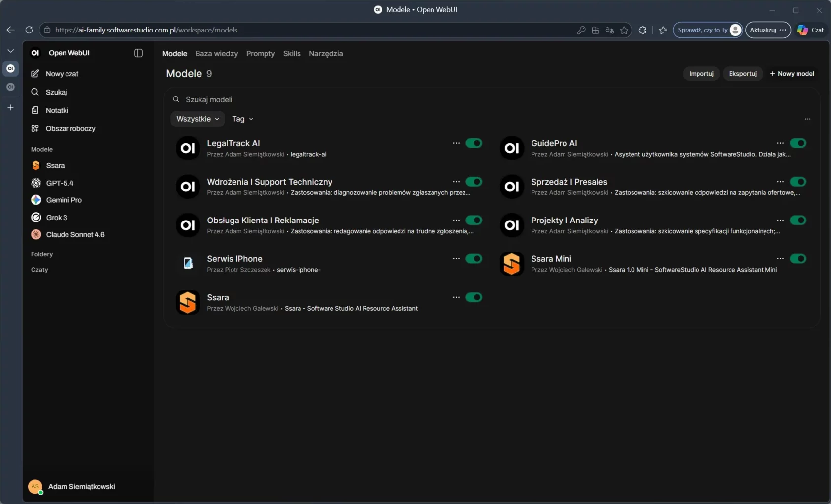This screenshot has height=504, width=831.
Task: Toggle off the Serwis IPhone model
Action: point(474,258)
